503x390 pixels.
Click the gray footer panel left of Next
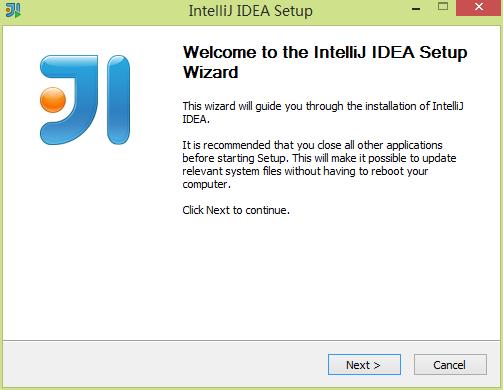tap(165, 364)
